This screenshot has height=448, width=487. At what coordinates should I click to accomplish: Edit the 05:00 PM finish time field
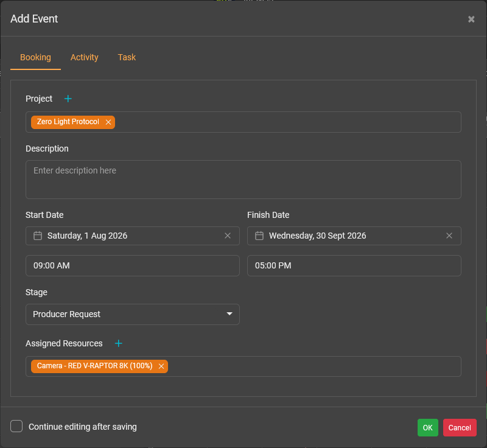[354, 266]
